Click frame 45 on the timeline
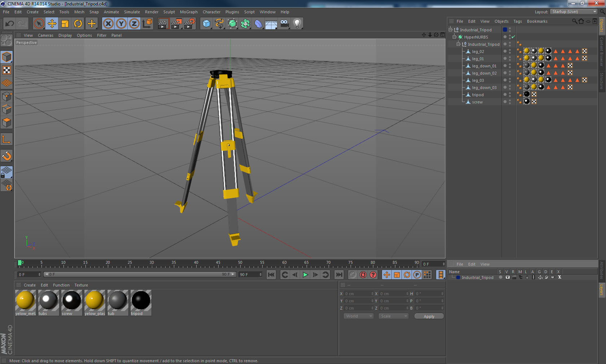This screenshot has width=606, height=364. (x=218, y=263)
